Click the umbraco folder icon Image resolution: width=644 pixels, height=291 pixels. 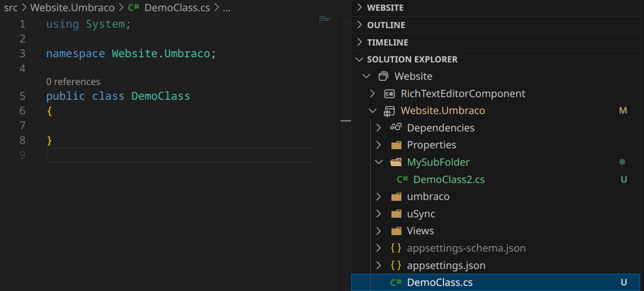click(x=396, y=196)
